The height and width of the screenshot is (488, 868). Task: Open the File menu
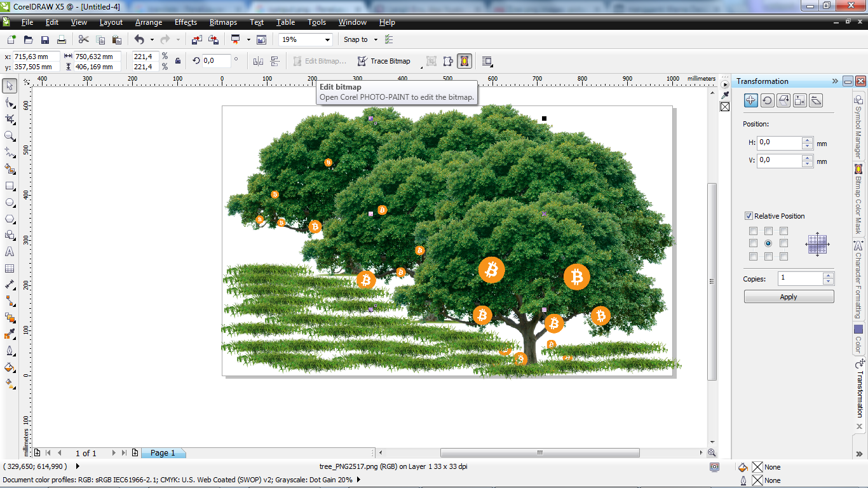click(27, 22)
